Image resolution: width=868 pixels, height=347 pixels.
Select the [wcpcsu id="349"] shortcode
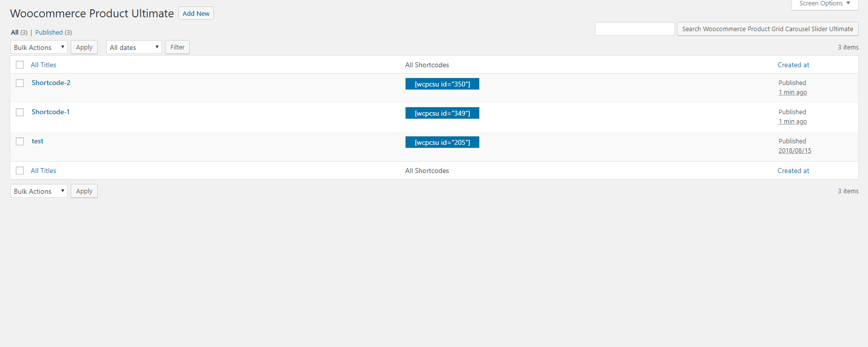coord(442,113)
